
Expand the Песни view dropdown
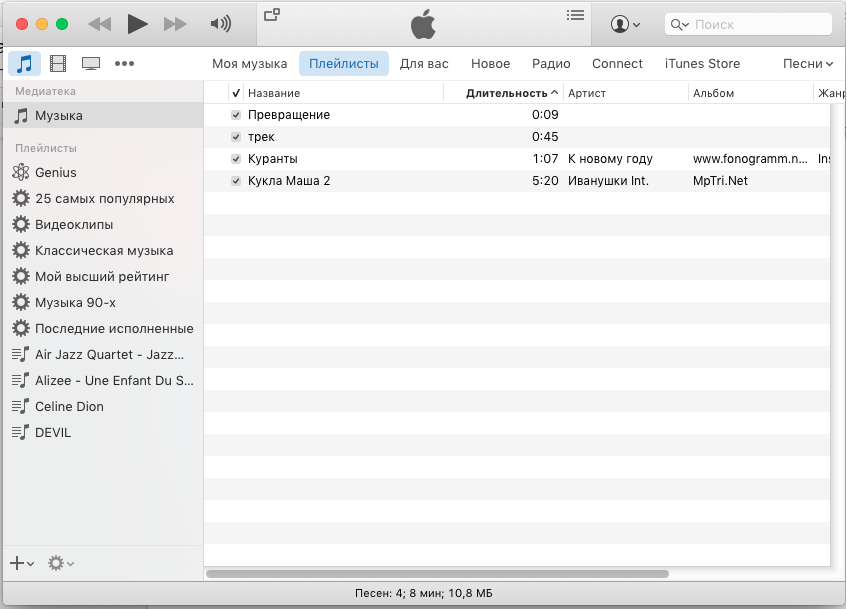point(808,64)
